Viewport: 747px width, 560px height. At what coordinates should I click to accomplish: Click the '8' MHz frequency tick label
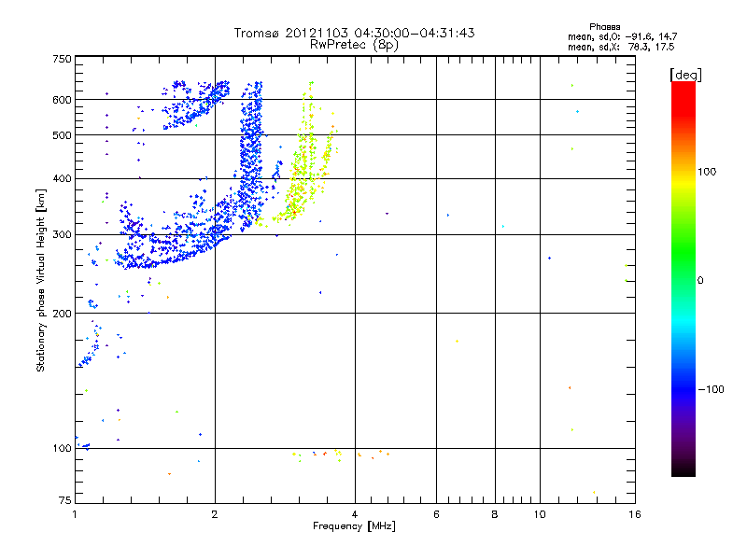pos(495,514)
